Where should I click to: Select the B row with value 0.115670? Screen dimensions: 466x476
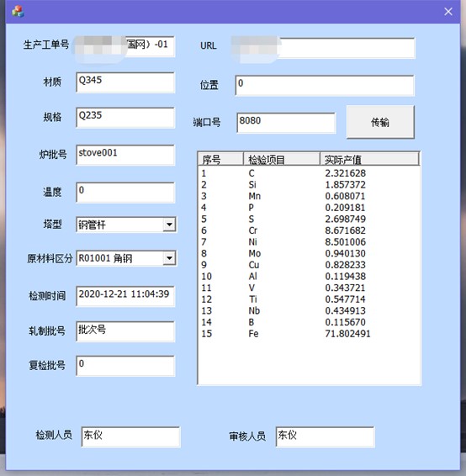point(309,322)
